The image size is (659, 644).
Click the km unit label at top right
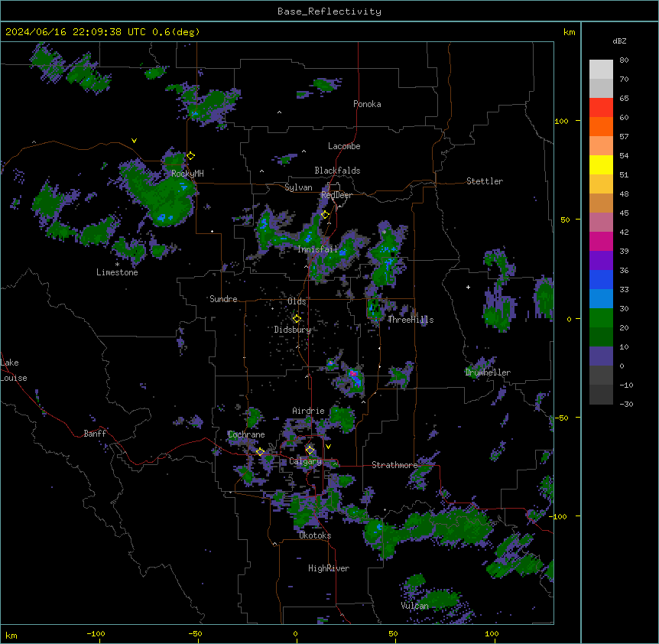[569, 32]
